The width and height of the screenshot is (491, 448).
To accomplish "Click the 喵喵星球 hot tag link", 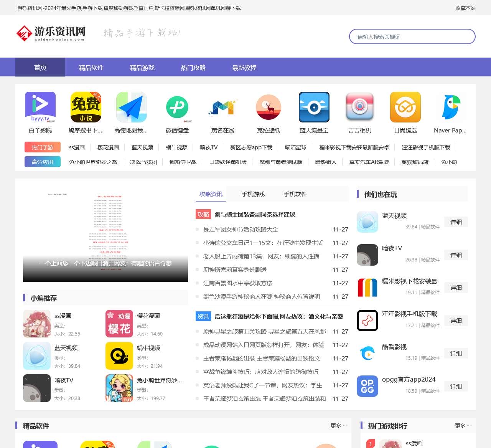I will (x=296, y=147).
